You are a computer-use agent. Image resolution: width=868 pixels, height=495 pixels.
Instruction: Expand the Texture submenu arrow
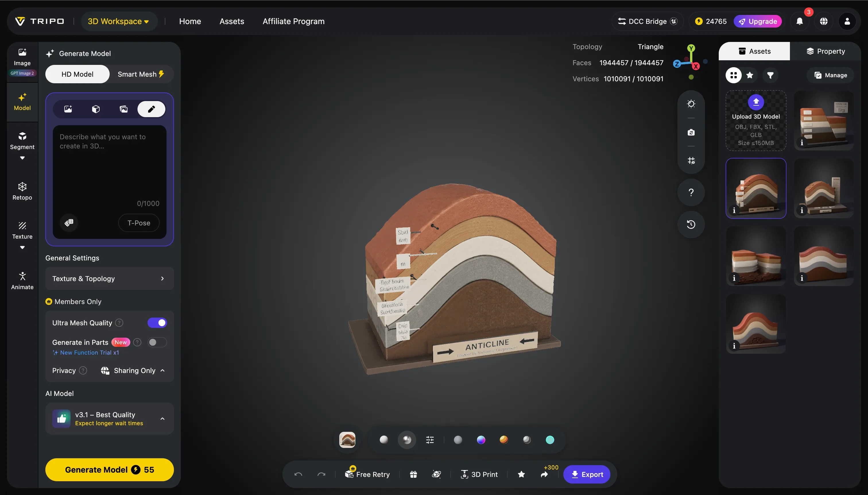tap(22, 247)
